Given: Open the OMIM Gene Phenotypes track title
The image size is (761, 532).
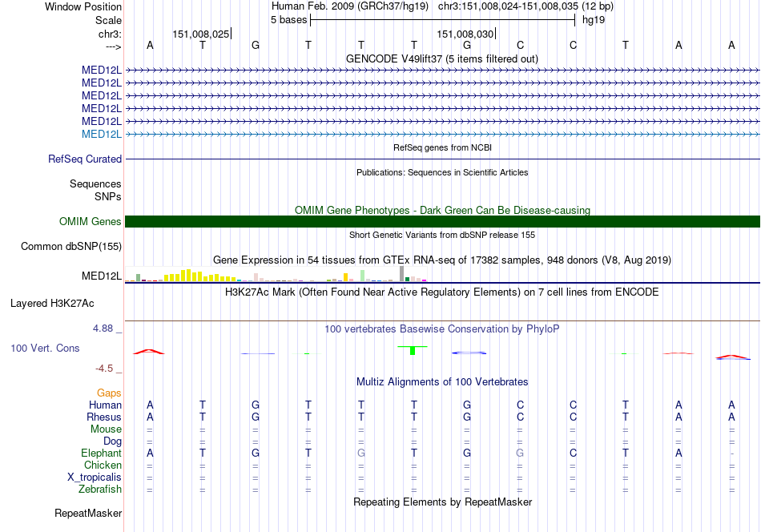Looking at the screenshot, I should tap(442, 210).
